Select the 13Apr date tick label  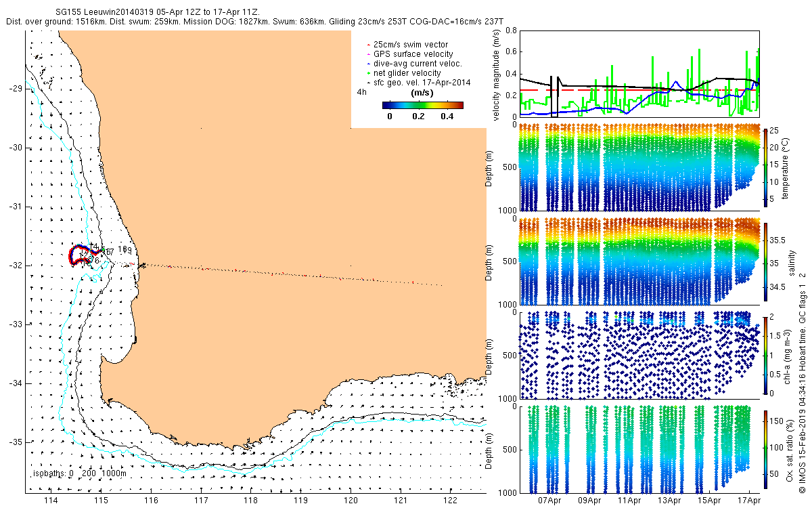tap(670, 501)
